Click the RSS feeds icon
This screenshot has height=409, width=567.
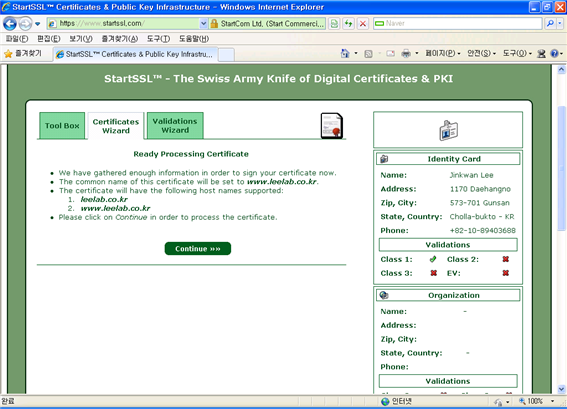click(368, 54)
